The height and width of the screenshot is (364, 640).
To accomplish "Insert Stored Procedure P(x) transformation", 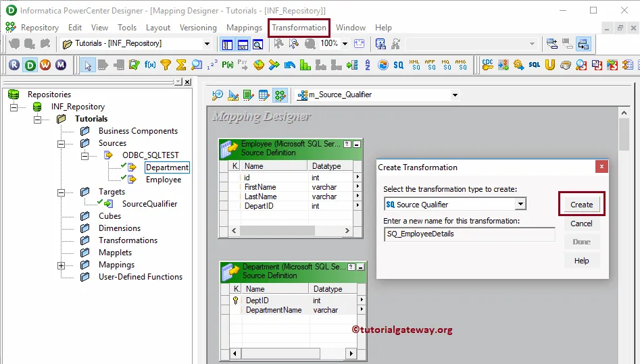I will [x=227, y=65].
